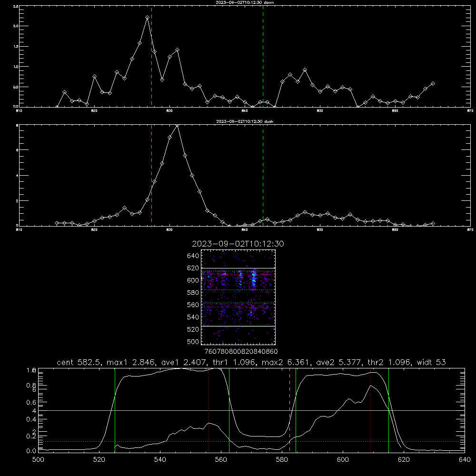Image resolution: width=476 pixels, height=476 pixels.
Task: Click the dawn plot title text
Action: (245, 2)
